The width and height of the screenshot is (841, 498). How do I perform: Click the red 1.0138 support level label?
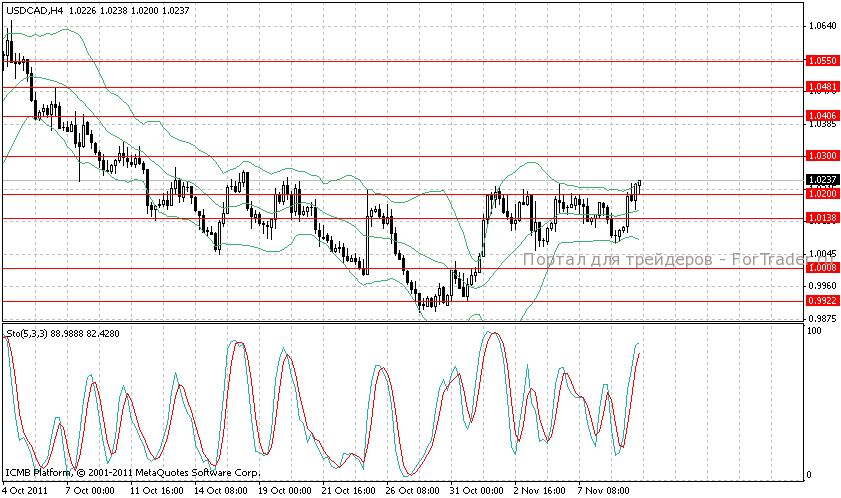[822, 217]
